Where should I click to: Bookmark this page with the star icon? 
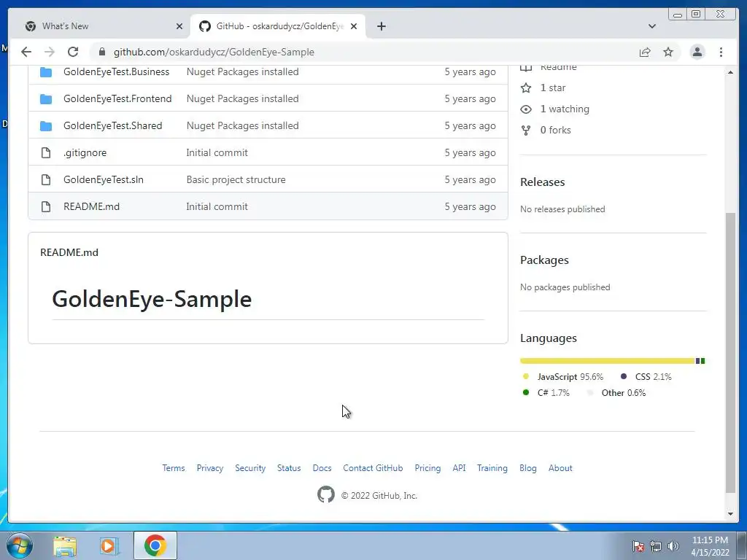point(668,52)
